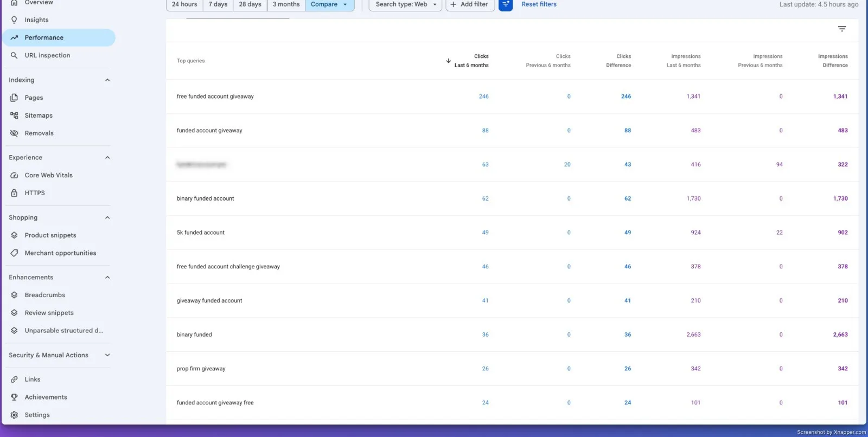Open Insights via the lightbulb icon

pos(14,20)
